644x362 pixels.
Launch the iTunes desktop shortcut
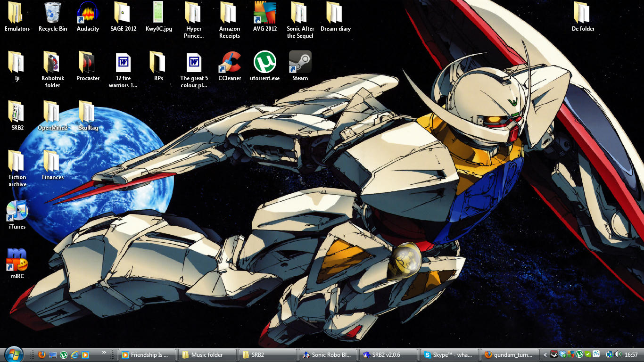[x=17, y=215]
